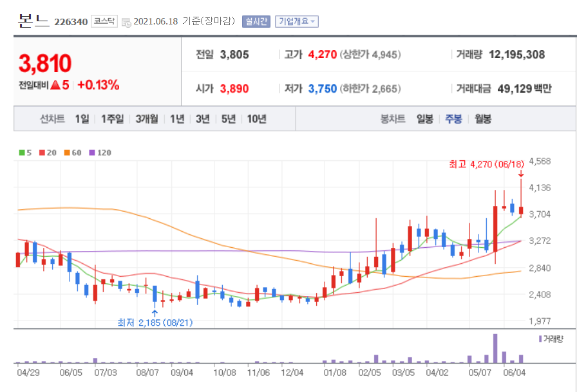The height and width of the screenshot is (392, 577).
Task: Click the green 5 moving-average legend swatch
Action: (x=22, y=153)
